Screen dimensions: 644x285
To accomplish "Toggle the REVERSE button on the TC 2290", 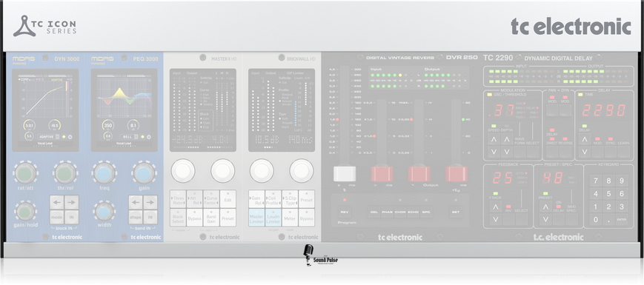I will point(565,152).
